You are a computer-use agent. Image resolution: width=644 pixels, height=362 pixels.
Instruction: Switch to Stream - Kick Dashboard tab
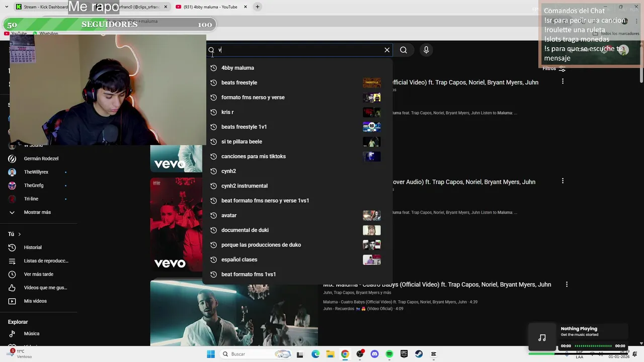click(41, 7)
